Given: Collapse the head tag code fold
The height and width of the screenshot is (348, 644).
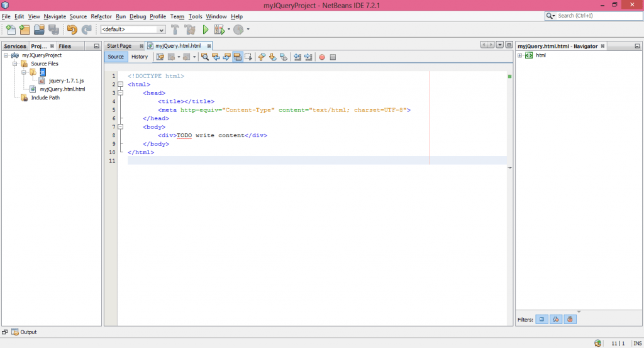Looking at the screenshot, I should (120, 93).
